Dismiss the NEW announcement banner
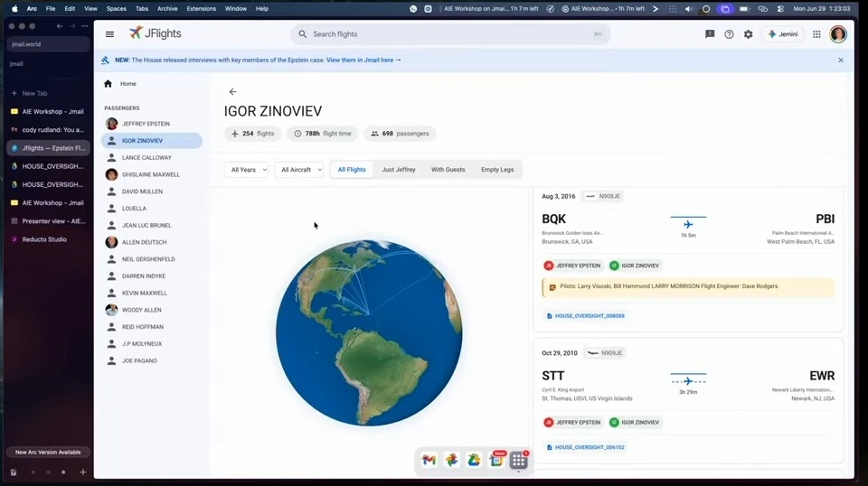Viewport: 868px width, 486px height. click(x=840, y=60)
